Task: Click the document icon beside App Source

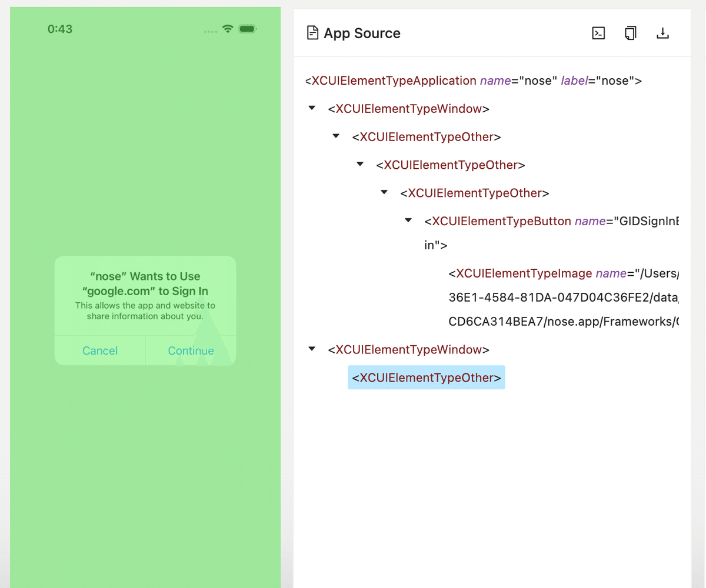Action: pos(312,33)
